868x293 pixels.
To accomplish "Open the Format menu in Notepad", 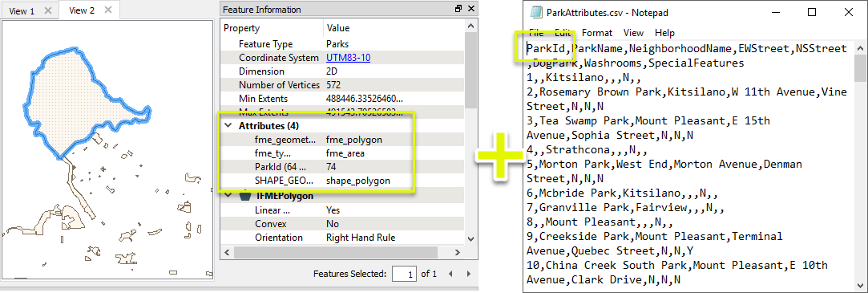I will tap(597, 33).
